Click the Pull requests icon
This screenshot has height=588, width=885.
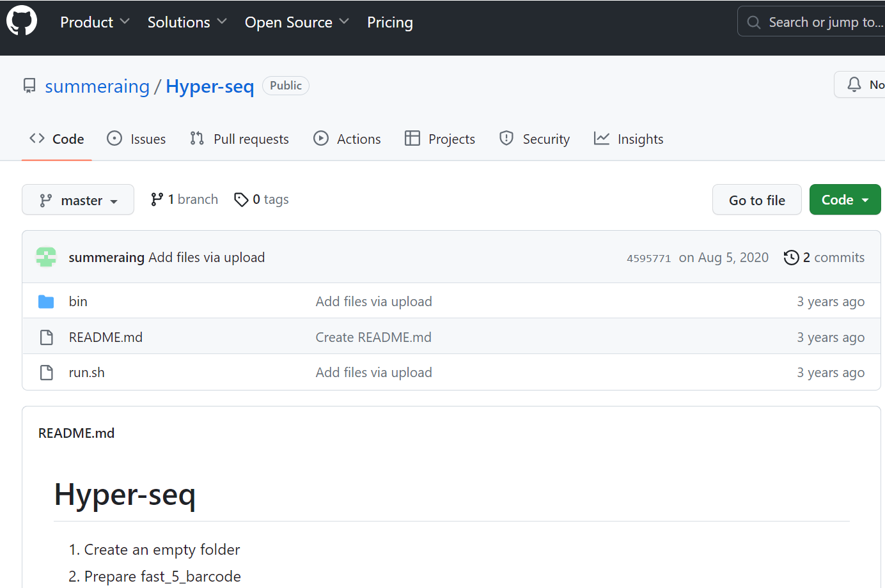197,139
